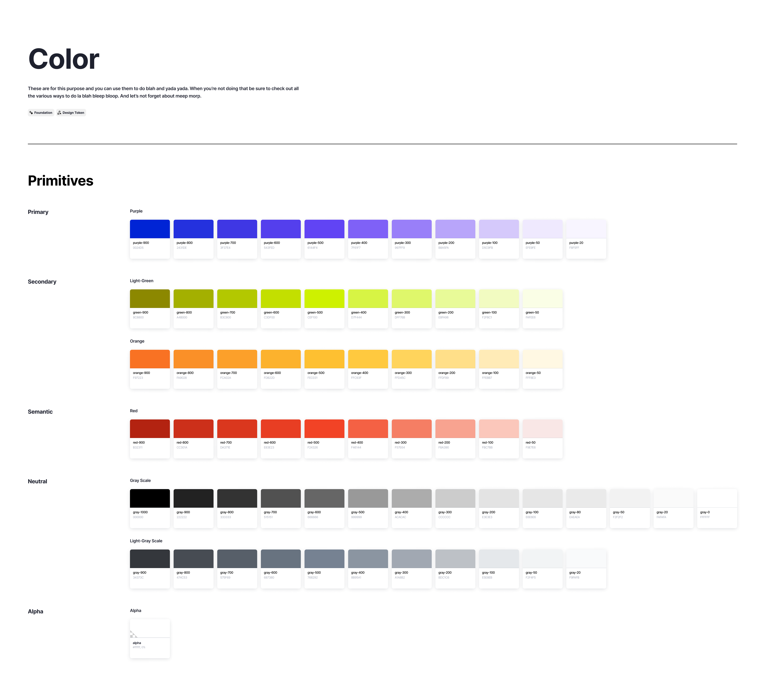Select the orange-900 swatch
This screenshot has height=700, width=765.
coord(149,359)
